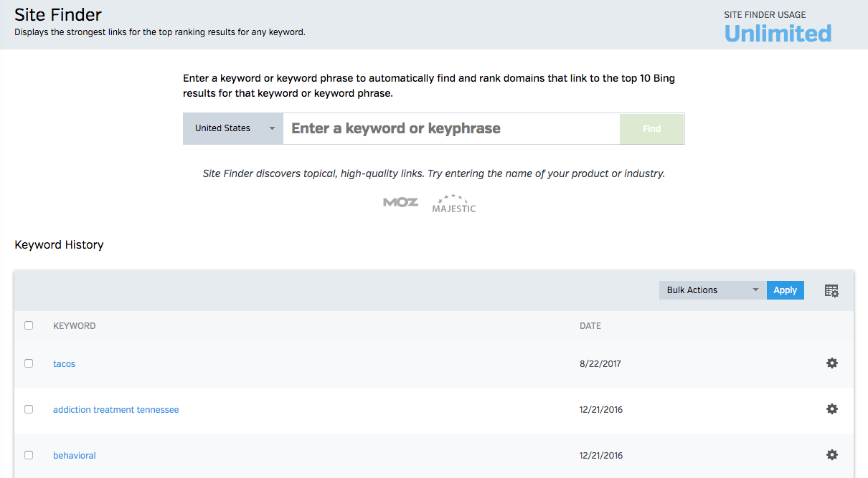The height and width of the screenshot is (478, 868).
Task: Open gear settings for tacos row
Action: click(831, 363)
